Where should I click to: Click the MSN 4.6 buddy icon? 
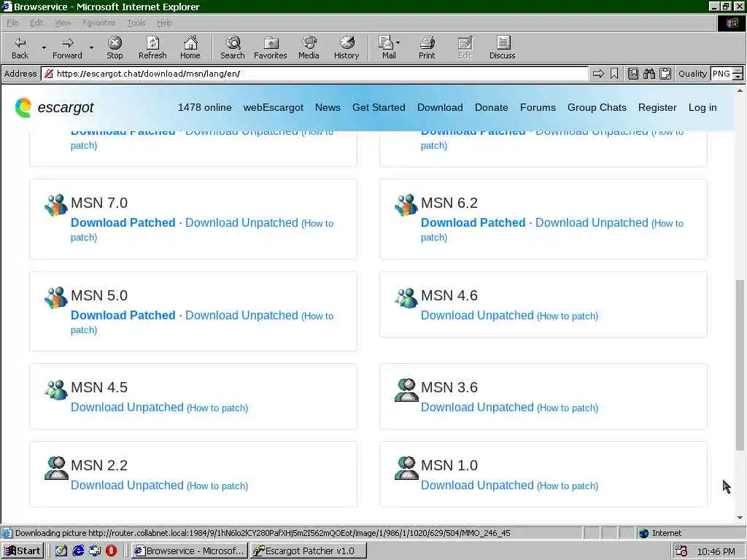[x=406, y=297]
